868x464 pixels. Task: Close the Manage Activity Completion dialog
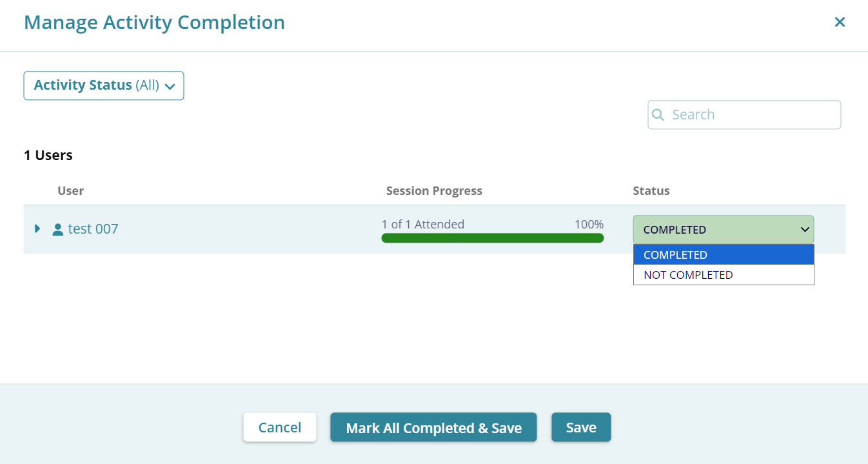point(840,23)
